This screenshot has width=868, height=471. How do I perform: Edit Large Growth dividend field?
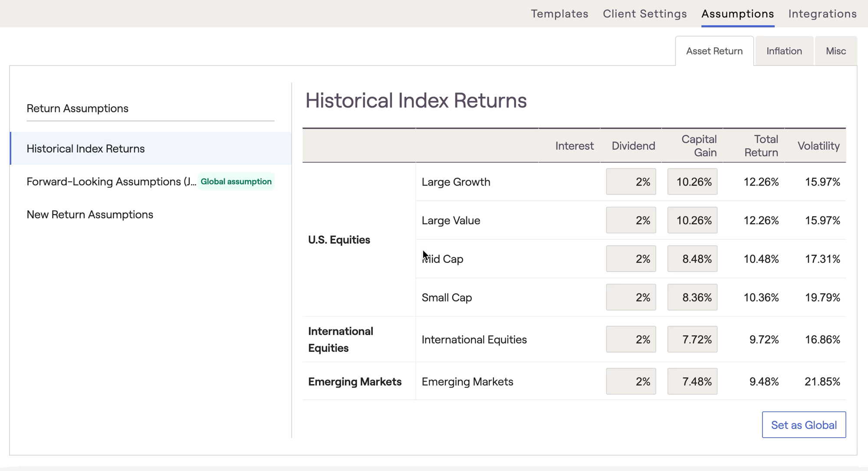click(631, 182)
